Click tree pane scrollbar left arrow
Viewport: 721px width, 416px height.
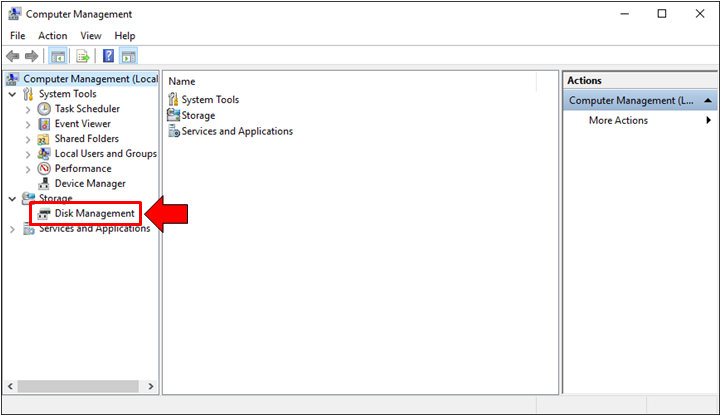pyautogui.click(x=10, y=387)
